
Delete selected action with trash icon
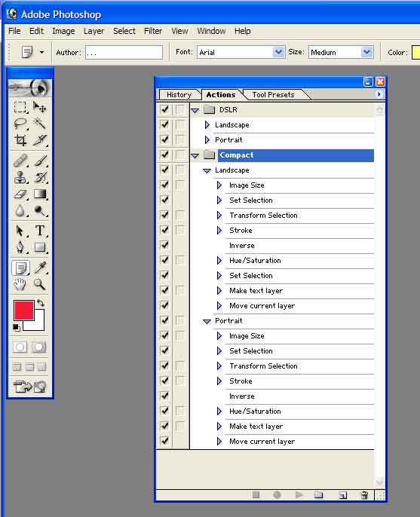(364, 495)
